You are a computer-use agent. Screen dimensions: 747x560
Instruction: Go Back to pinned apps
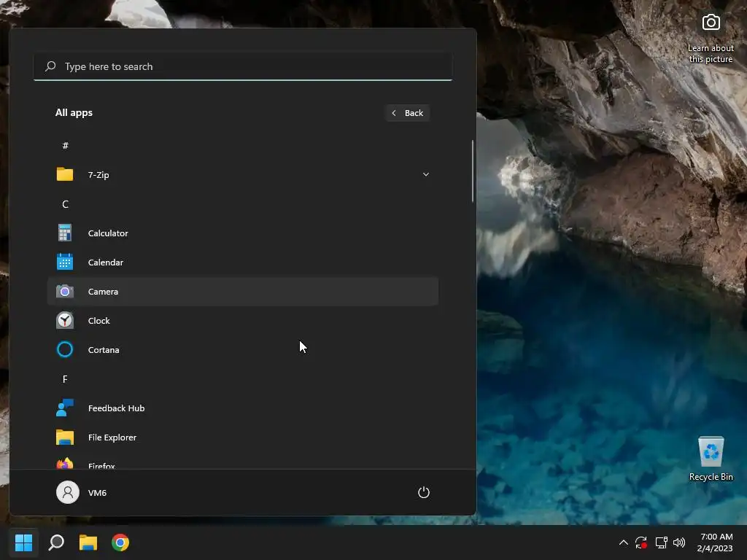coord(408,113)
